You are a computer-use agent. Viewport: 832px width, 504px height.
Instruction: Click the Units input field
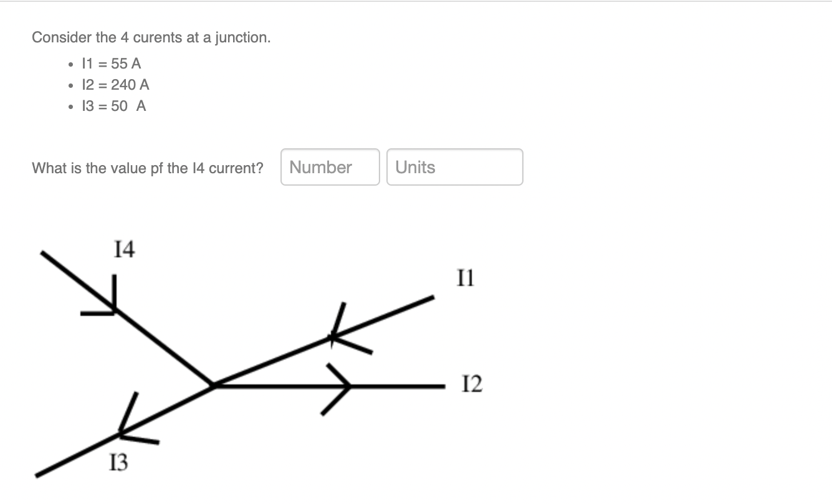tap(454, 167)
